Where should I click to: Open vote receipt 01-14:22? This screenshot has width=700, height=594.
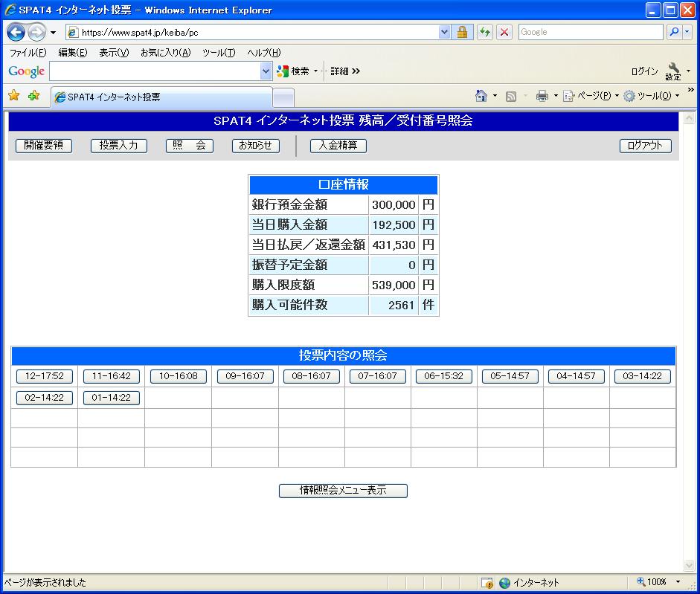[112, 398]
